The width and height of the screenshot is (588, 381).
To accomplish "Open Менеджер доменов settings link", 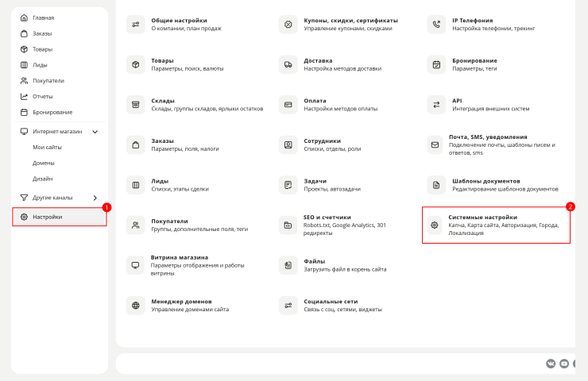I will 181,302.
